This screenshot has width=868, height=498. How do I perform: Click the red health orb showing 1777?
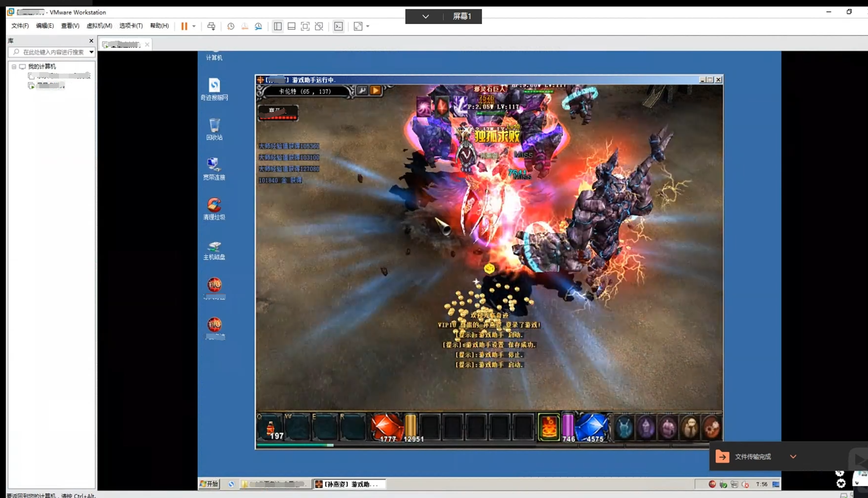(x=386, y=427)
